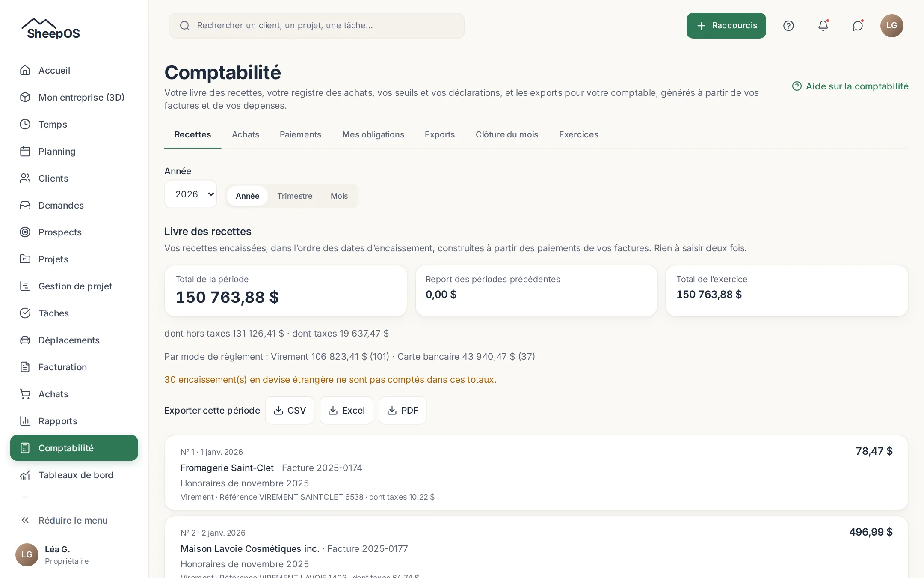The height and width of the screenshot is (578, 924).
Task: Select the Recettes tab
Action: [x=193, y=134]
